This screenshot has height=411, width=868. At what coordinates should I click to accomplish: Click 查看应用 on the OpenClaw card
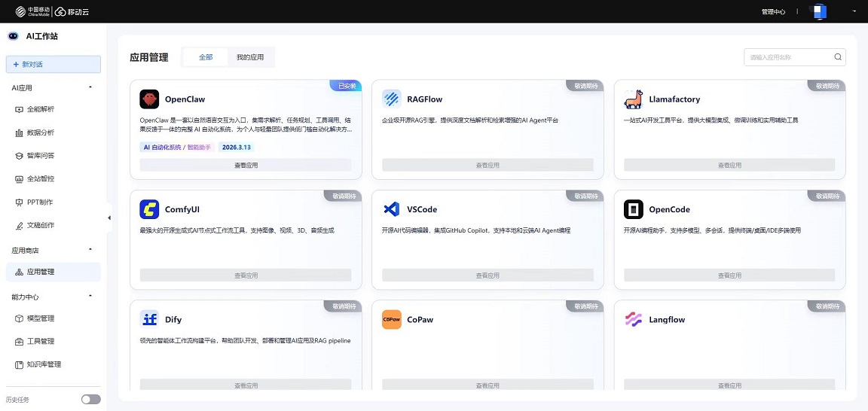(x=246, y=166)
